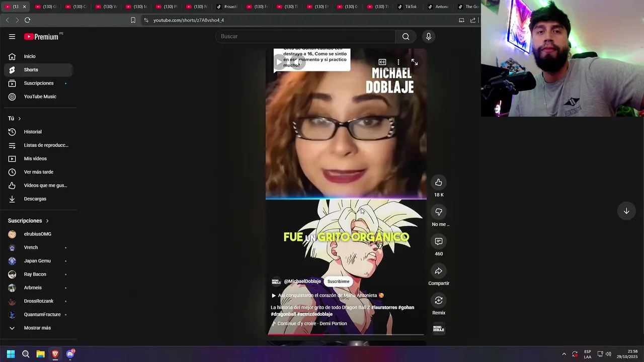
Task: Focus the Buscar search field
Action: point(305,37)
